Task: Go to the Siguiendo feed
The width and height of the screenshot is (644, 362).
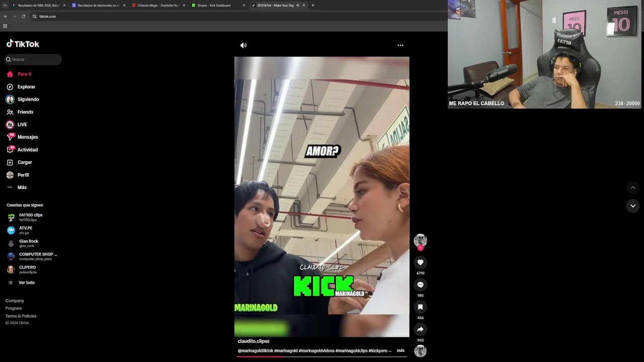Action: (x=23, y=100)
